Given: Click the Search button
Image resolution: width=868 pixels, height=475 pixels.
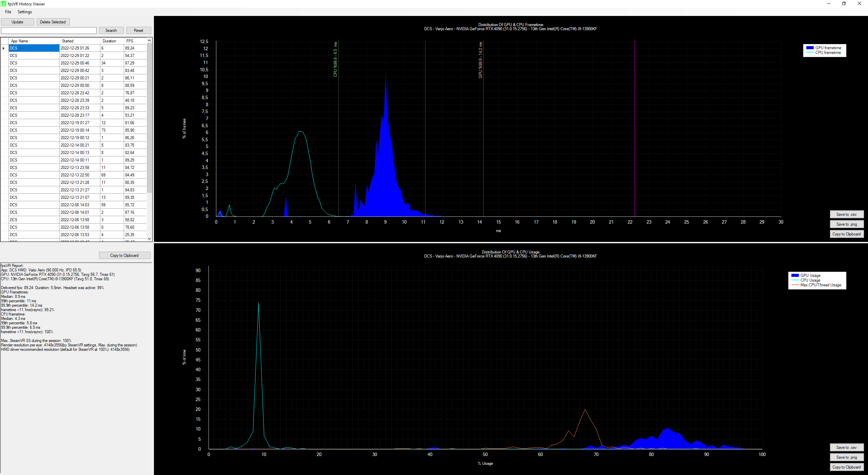Looking at the screenshot, I should [111, 31].
